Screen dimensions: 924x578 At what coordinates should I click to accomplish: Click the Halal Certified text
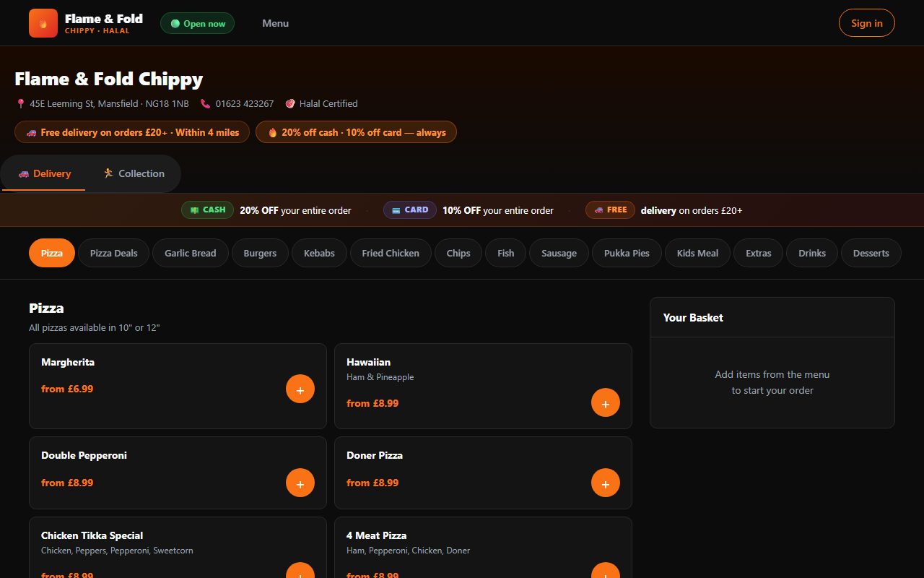tap(328, 104)
